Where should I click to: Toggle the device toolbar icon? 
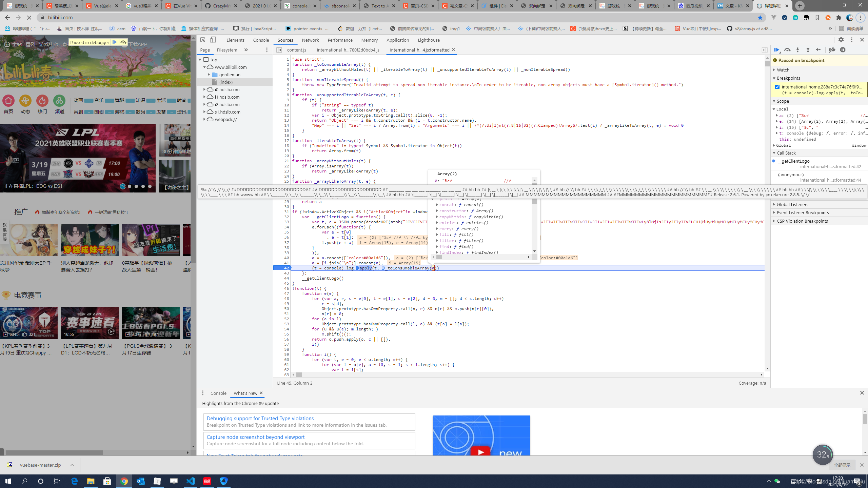pos(213,40)
